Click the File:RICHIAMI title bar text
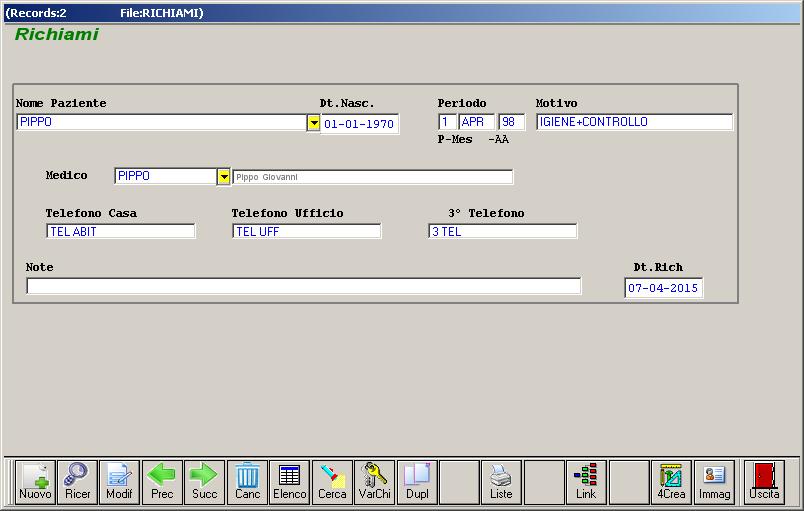804x511 pixels. tap(162, 13)
